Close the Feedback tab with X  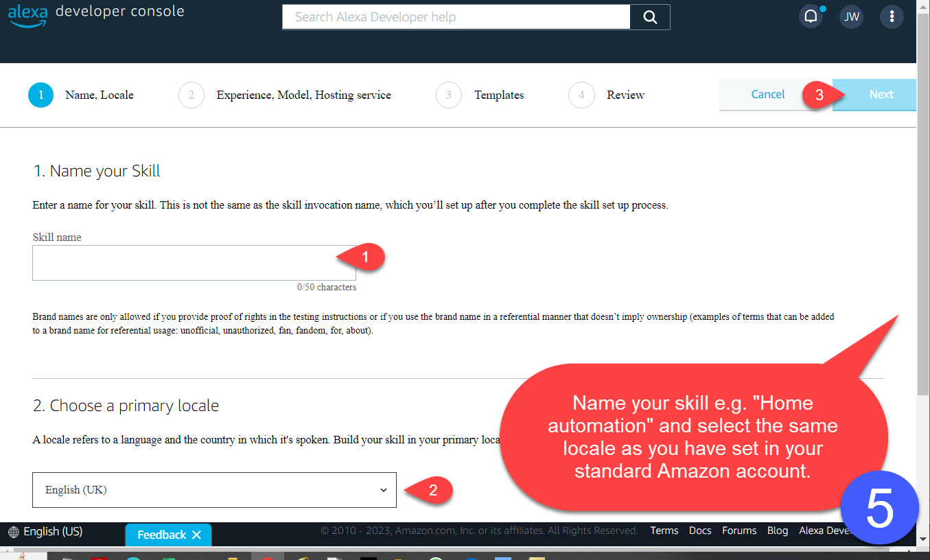click(x=196, y=535)
